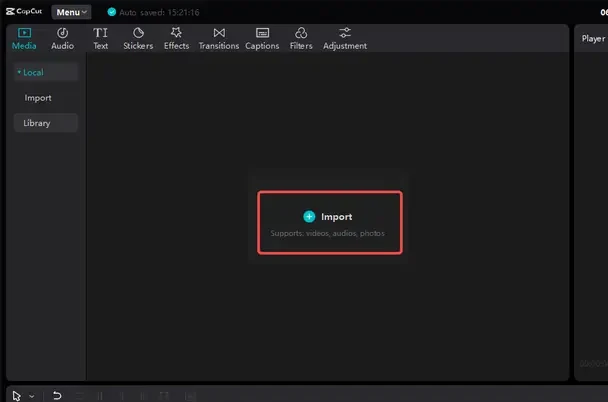608x402 pixels.
Task: Click the Player panel title
Action: (x=593, y=38)
